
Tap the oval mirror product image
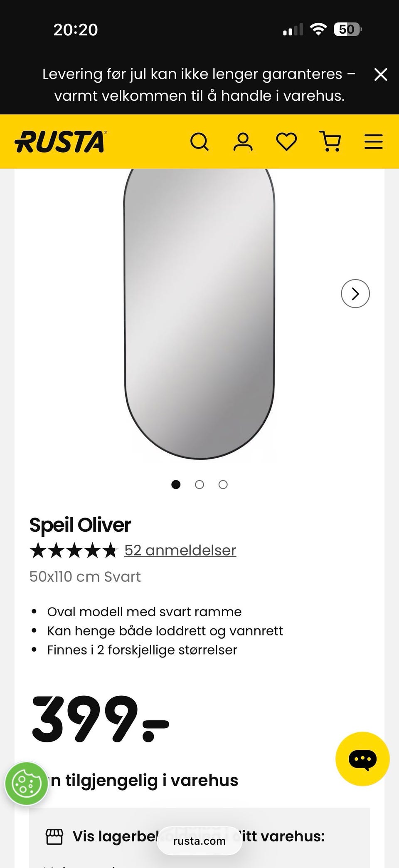point(199,314)
